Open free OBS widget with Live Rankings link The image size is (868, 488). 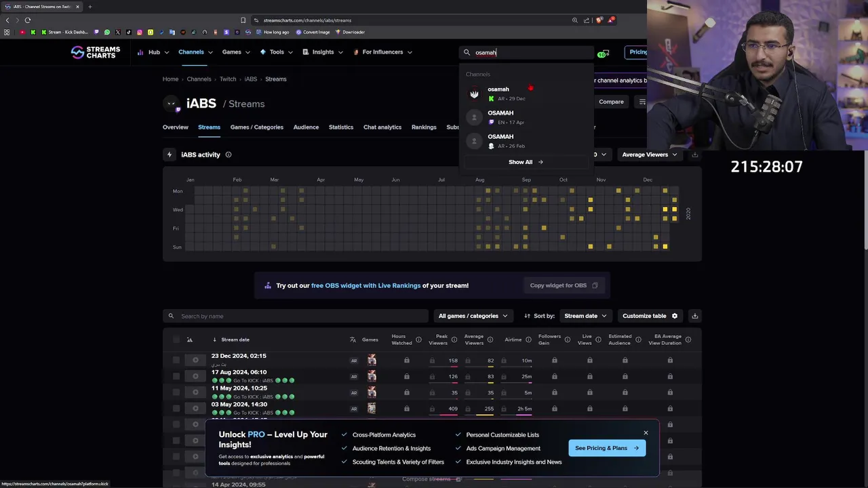coord(366,285)
